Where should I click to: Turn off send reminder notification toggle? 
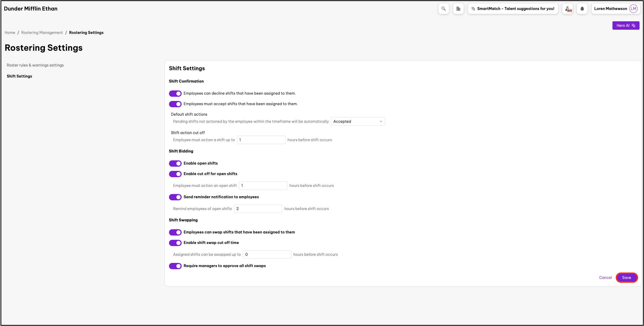point(175,197)
